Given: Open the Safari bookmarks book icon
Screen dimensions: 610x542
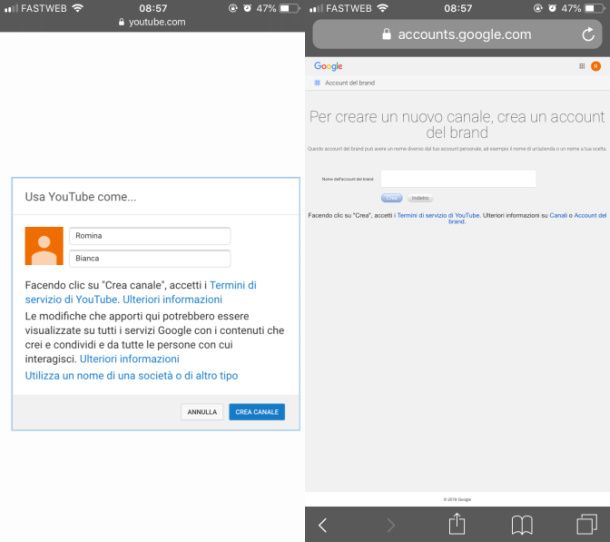Looking at the screenshot, I should click(x=522, y=525).
